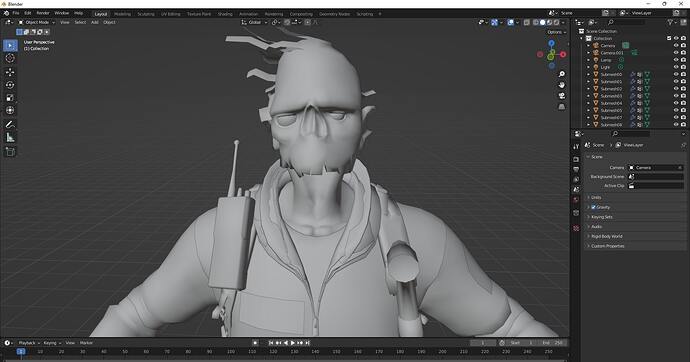
Task: Open the timeline Keying menu
Action: pos(51,343)
